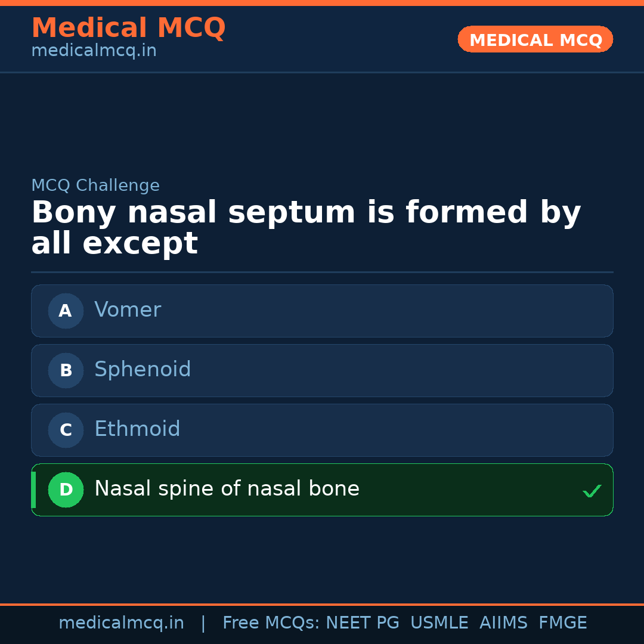
Task: Click the FMGE footer label
Action: 562,623
